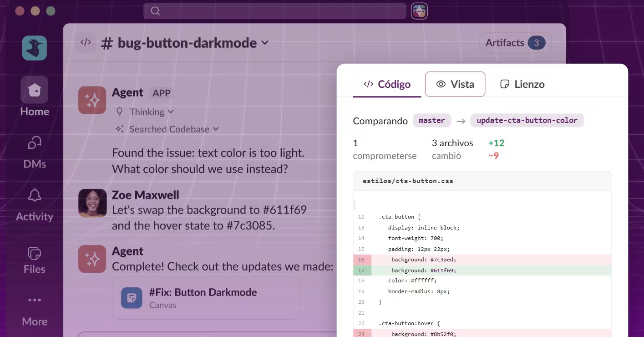Open Zoe Maxwell's profile photo
Screen dimensions: 644x337
pyautogui.click(x=92, y=203)
